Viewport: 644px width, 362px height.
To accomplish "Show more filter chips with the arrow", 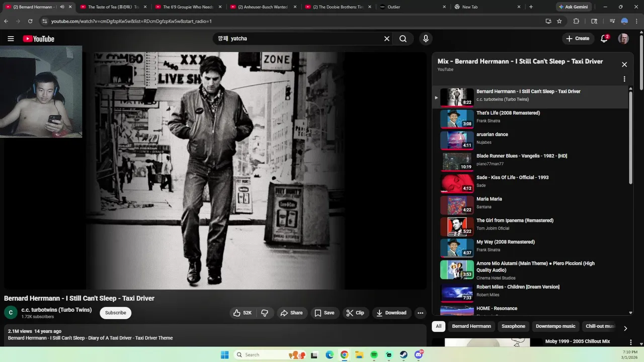I will (x=625, y=328).
